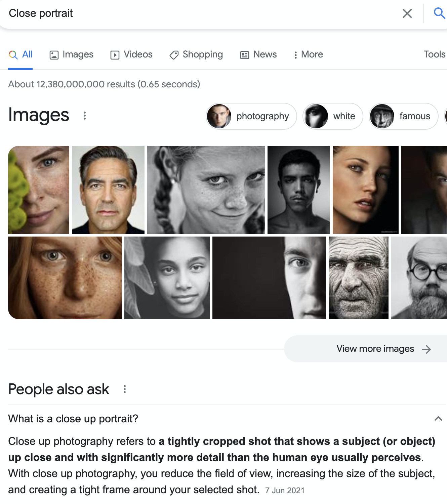The image size is (447, 504).
Task: Click the search field containing Close portrait
Action: click(x=202, y=13)
